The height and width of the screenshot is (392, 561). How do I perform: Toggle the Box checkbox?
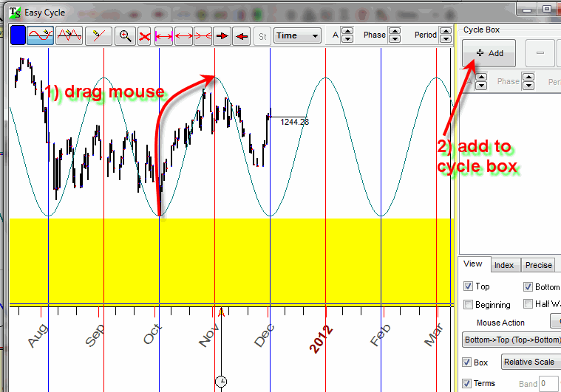coord(467,362)
